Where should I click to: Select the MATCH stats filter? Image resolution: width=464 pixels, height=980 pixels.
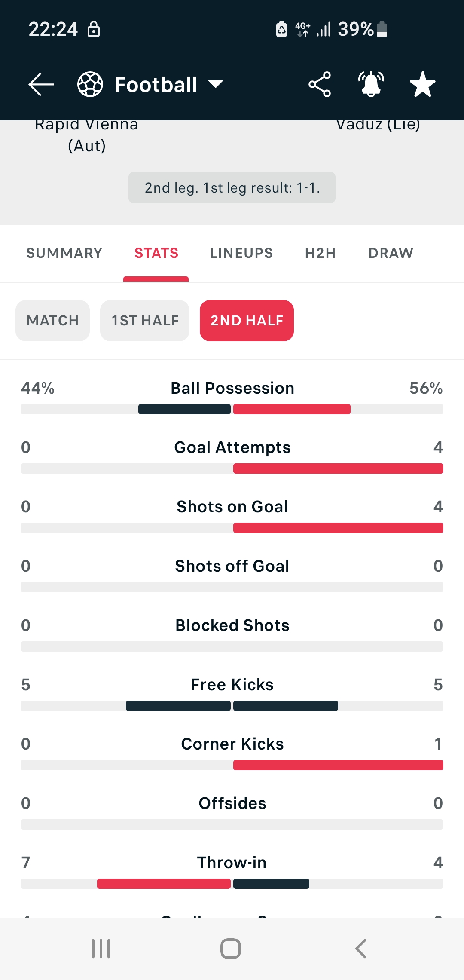pyautogui.click(x=53, y=321)
